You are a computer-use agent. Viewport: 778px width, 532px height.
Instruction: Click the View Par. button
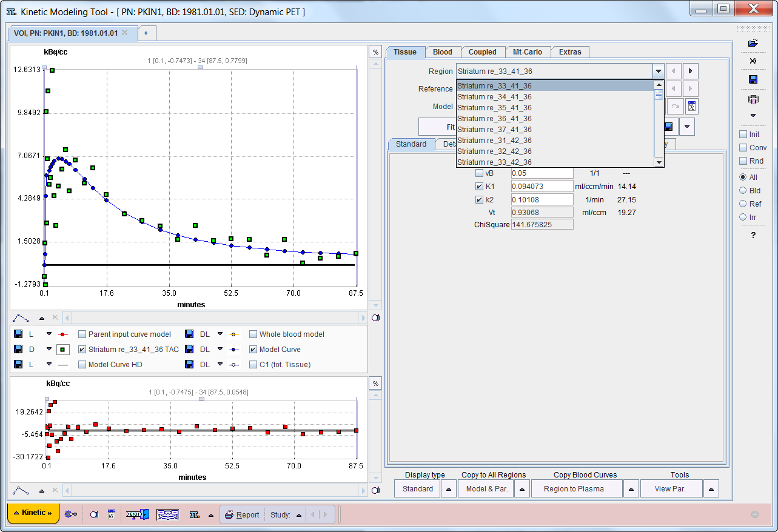671,489
